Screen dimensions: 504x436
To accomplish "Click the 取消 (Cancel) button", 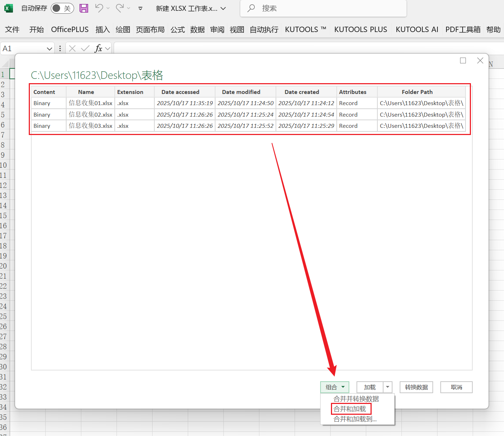I will tap(456, 387).
